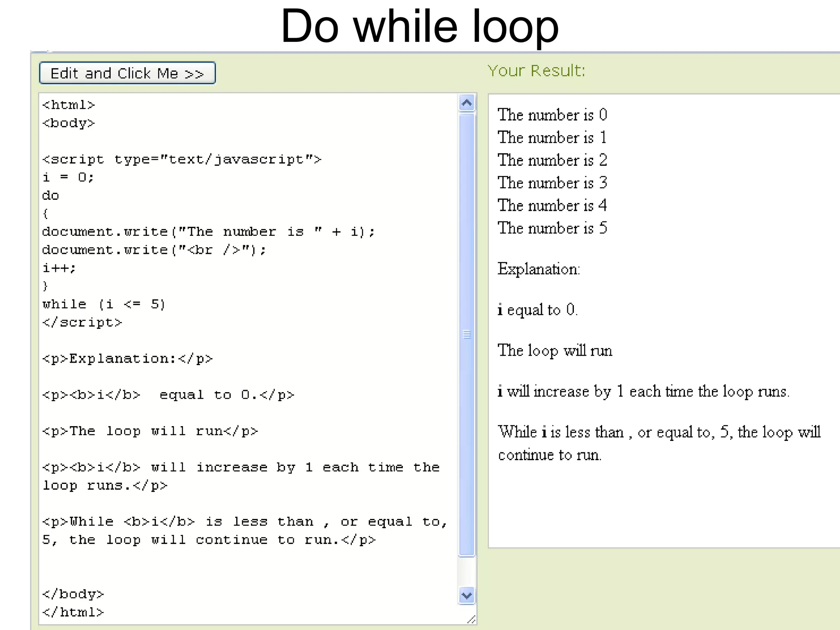The height and width of the screenshot is (630, 840).
Task: Click result line 'The number is 0'
Action: point(552,115)
